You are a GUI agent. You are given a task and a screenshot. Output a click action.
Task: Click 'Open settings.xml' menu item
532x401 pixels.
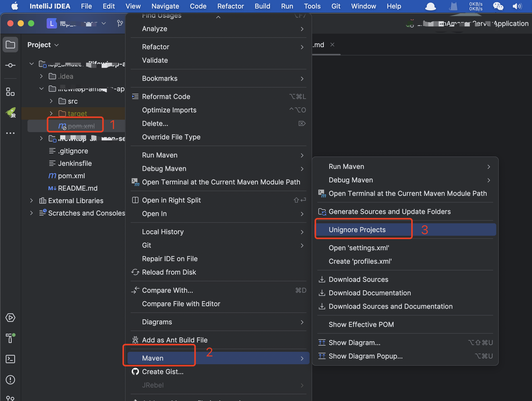[x=359, y=248]
